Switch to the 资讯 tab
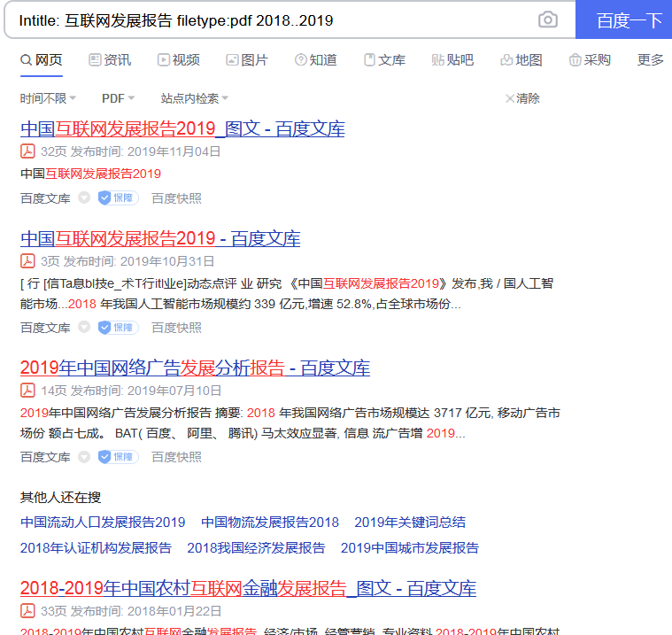The width and height of the screenshot is (672, 635). click(110, 60)
